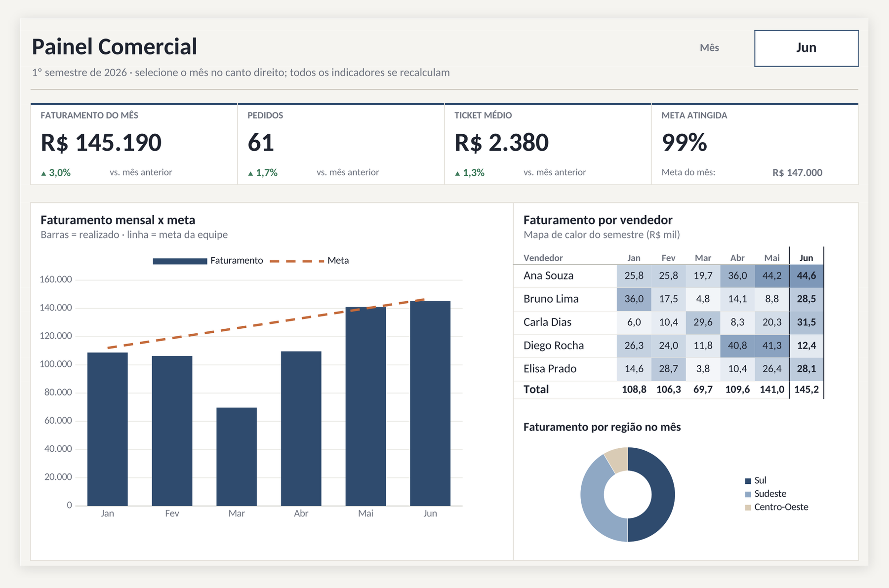Click the 160.000 y-axis label
Image resolution: width=889 pixels, height=588 pixels.
[56, 279]
